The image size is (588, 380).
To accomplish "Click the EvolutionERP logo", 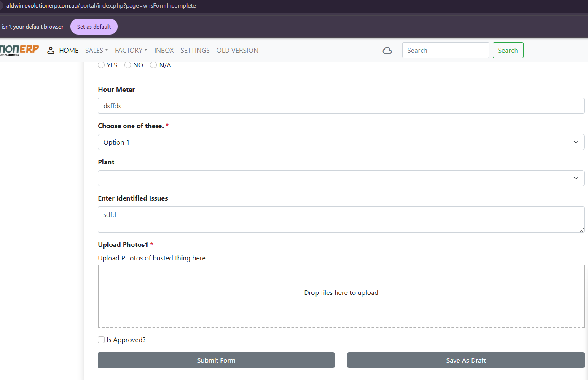I will (x=19, y=50).
